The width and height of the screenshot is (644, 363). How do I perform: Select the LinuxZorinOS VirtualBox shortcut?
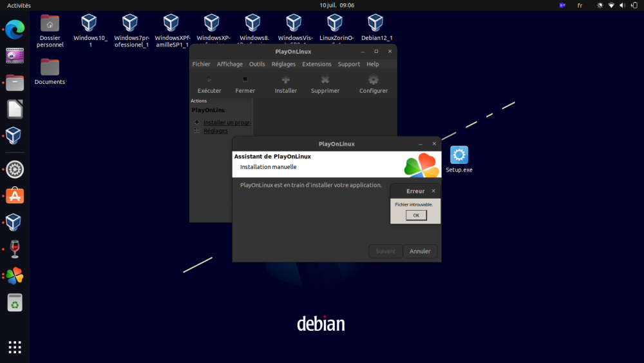click(x=336, y=29)
